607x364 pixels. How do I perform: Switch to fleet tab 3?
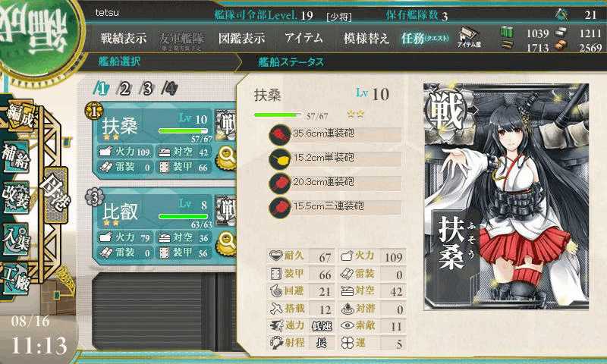click(x=147, y=89)
